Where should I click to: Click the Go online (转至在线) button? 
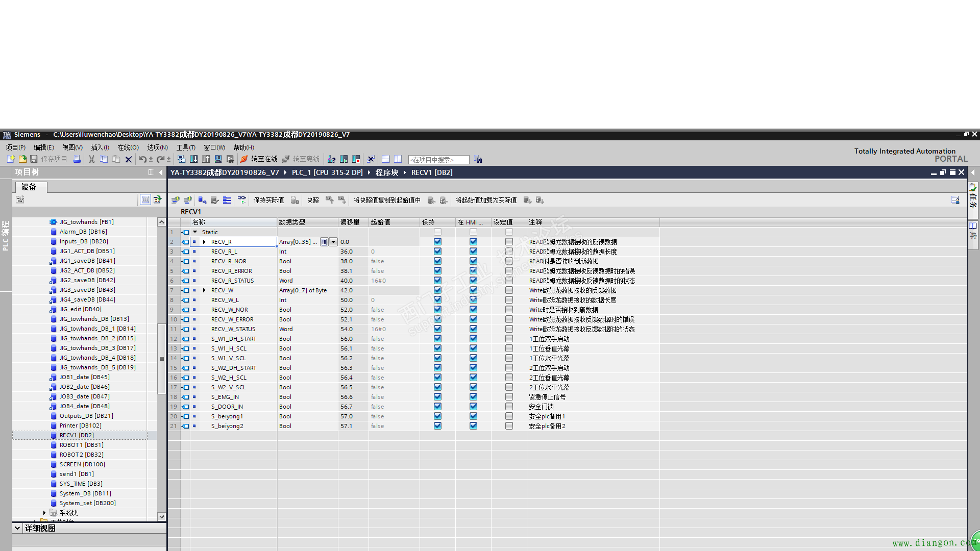[259, 159]
